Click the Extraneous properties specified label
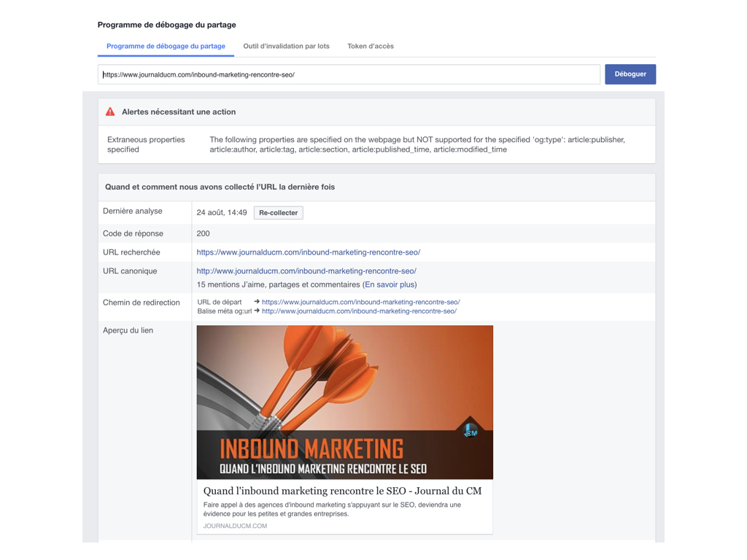Image resolution: width=747 pixels, height=560 pixels. tap(146, 144)
